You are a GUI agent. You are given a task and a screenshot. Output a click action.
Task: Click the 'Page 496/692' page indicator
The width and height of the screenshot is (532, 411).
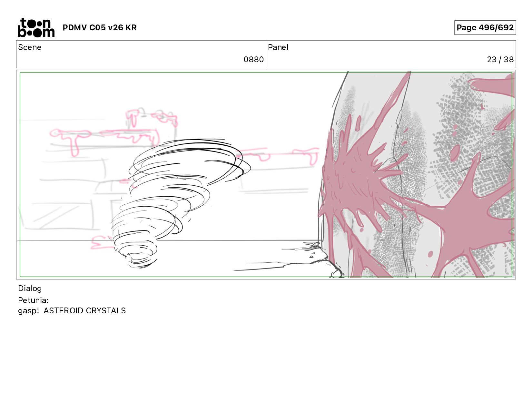coord(485,28)
